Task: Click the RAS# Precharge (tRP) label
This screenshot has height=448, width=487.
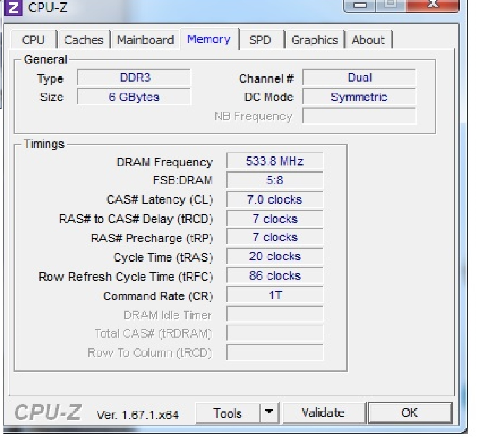Action: coord(152,238)
